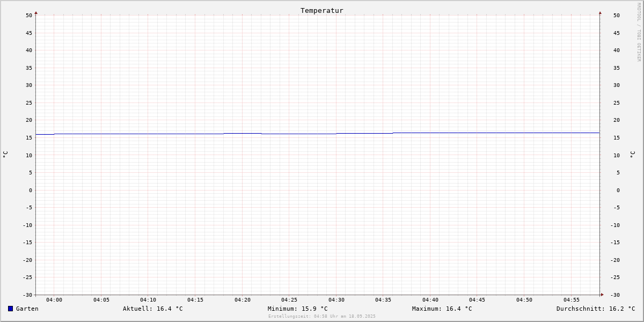Click the Erstellungszeit timestamp footer text

(x=322, y=317)
